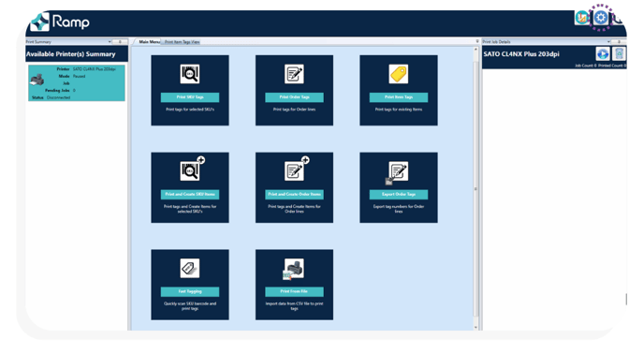The width and height of the screenshot is (644, 354).
Task: Start the Fast Tagging button
Action: [x=190, y=291]
